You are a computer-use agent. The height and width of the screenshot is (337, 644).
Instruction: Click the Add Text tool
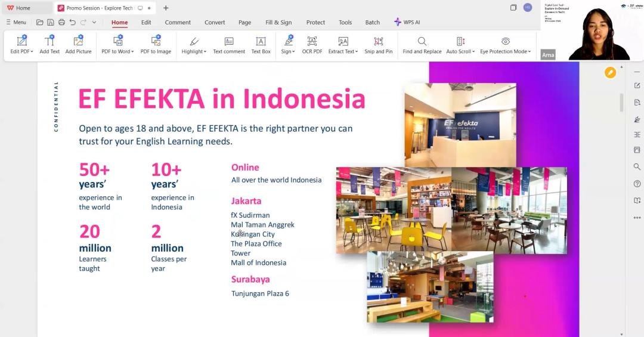click(49, 45)
